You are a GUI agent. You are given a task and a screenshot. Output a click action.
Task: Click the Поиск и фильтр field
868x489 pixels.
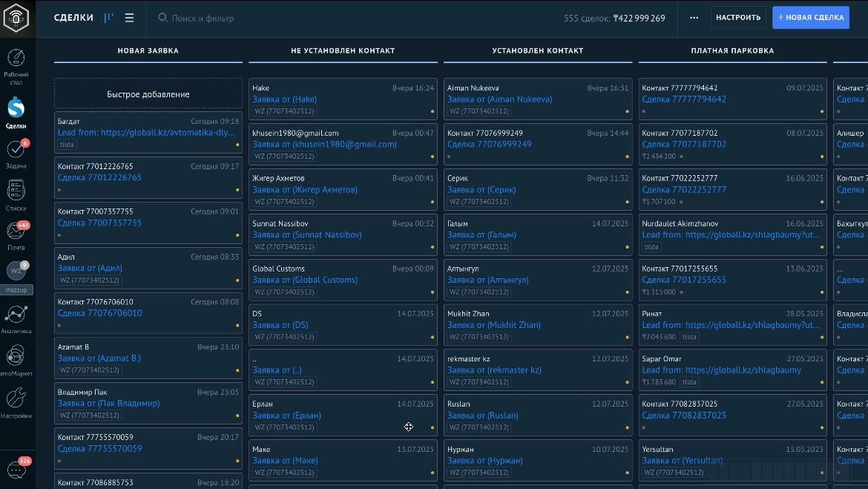pyautogui.click(x=203, y=19)
